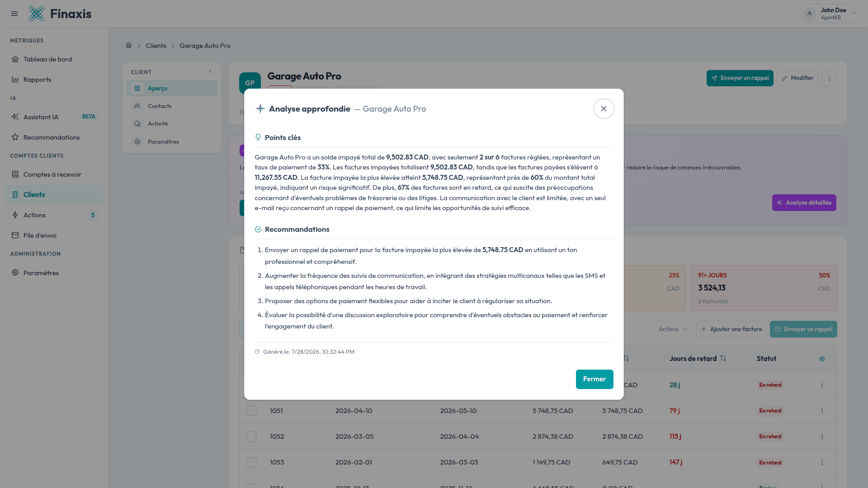Select Clients in sidebar
This screenshot has width=868, height=488.
click(x=54, y=195)
